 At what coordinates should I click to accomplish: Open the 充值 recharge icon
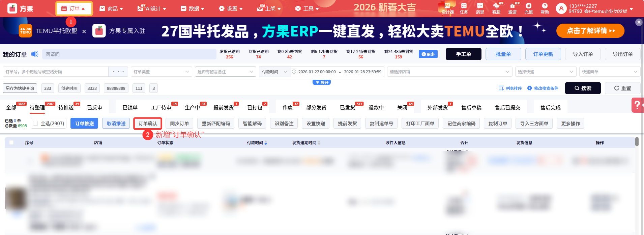(x=529, y=8)
